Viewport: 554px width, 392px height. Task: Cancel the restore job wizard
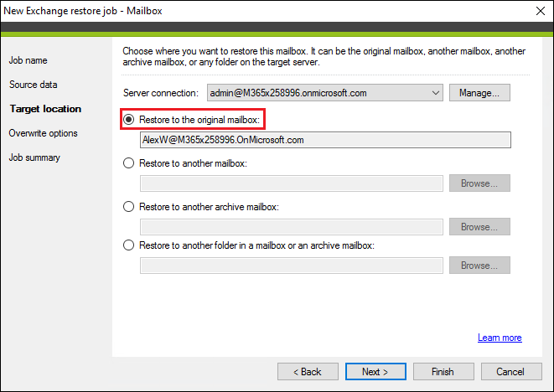pyautogui.click(x=511, y=372)
